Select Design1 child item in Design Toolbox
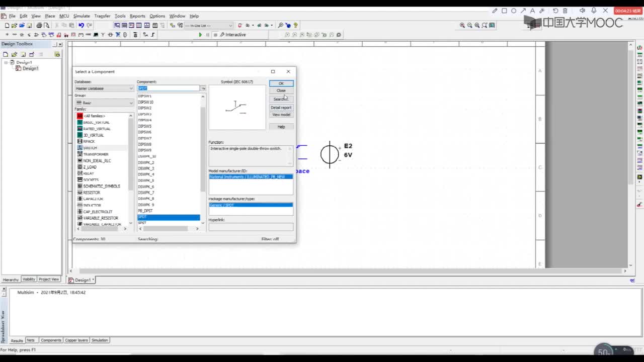The image size is (644, 362). [30, 68]
